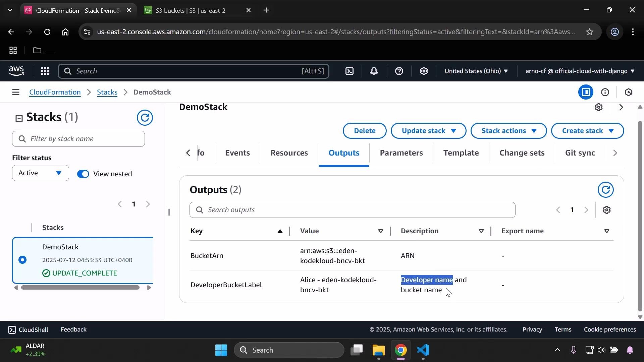Switch to the Parameters tab
Viewport: 644px width, 362px height.
[401, 153]
